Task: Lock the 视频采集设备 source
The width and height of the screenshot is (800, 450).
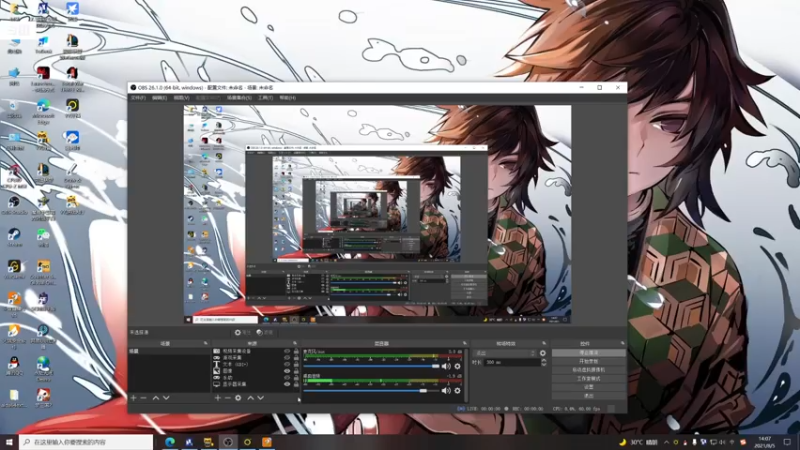Action: tap(296, 351)
